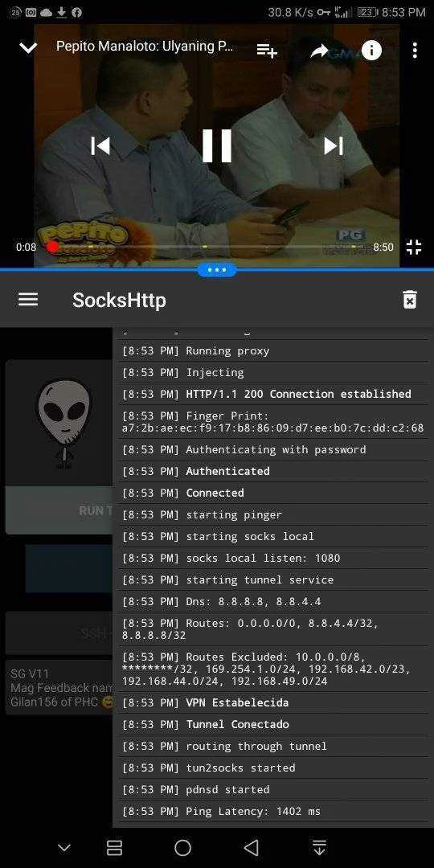Image resolution: width=434 pixels, height=868 pixels.
Task: Tap the split-screen divider handle
Action: 216,269
